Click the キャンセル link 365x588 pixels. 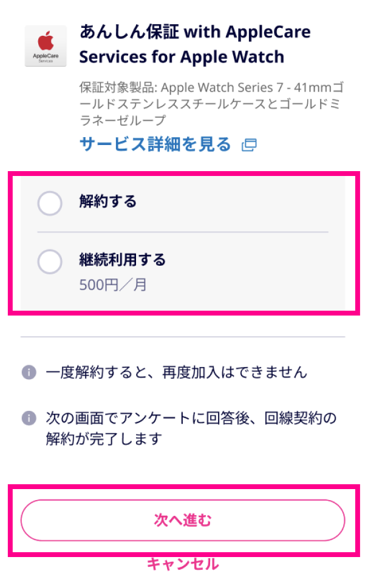pyautogui.click(x=183, y=564)
